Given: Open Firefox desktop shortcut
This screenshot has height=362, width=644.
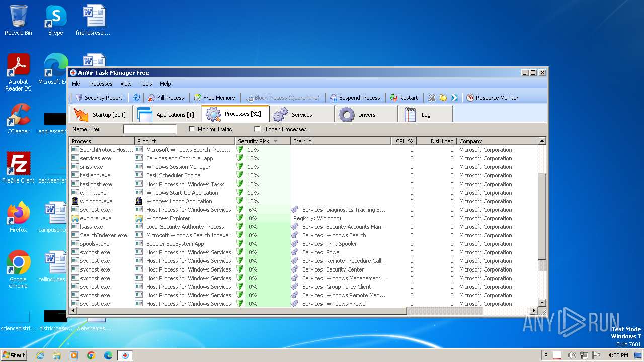Looking at the screenshot, I should (x=18, y=217).
